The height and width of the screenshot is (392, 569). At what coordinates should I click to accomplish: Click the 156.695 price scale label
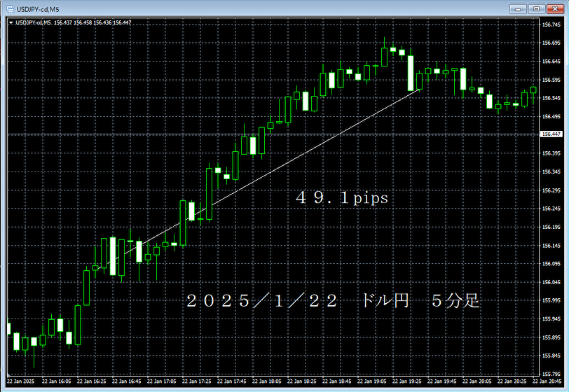coord(551,43)
